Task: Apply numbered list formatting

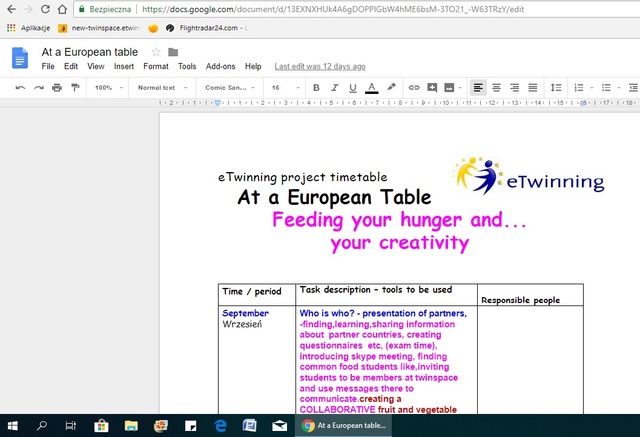Action: pos(579,87)
